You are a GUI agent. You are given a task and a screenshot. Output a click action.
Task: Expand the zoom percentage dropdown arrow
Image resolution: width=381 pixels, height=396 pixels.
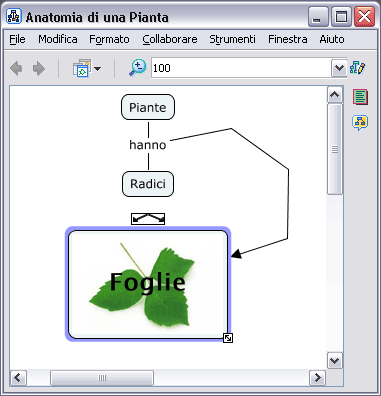pos(339,68)
